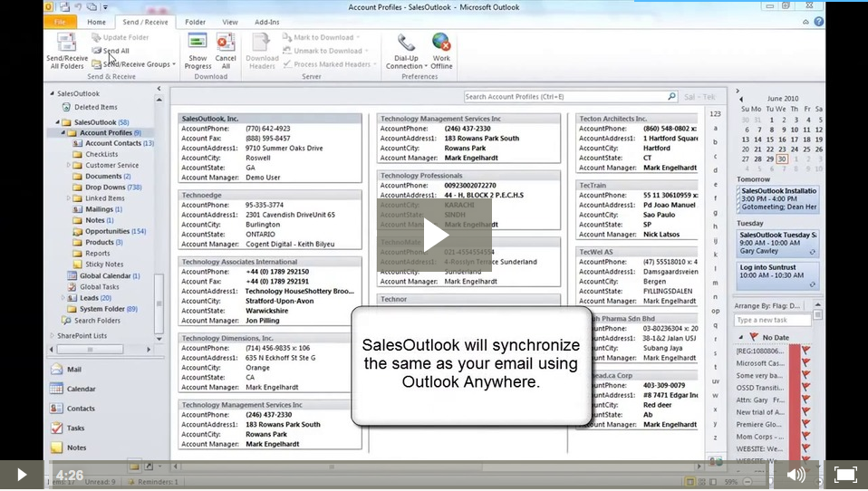Click Update Folder in the ribbon
868x491 pixels.
(x=121, y=37)
